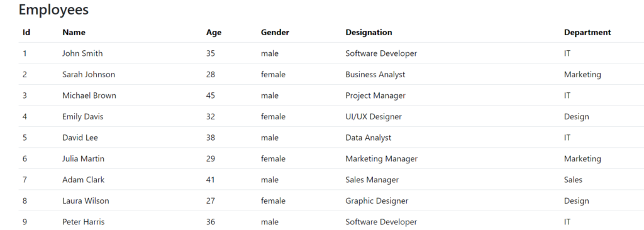The image size is (644, 230).
Task: Select the name Adam Clark
Action: (84, 180)
